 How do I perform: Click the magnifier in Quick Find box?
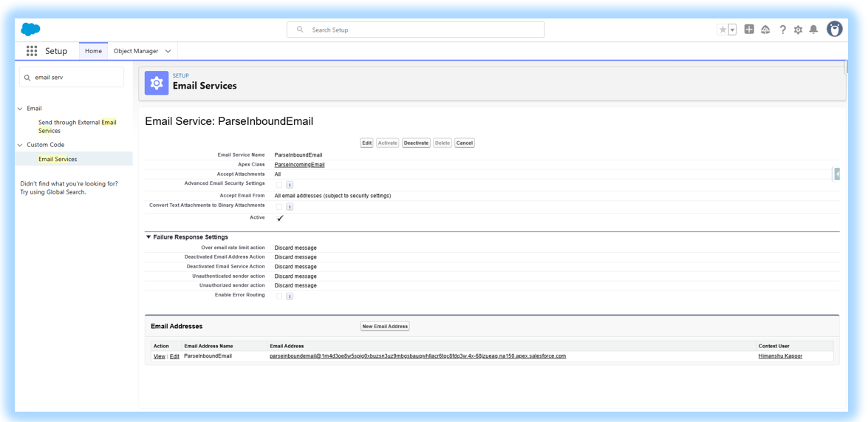27,78
